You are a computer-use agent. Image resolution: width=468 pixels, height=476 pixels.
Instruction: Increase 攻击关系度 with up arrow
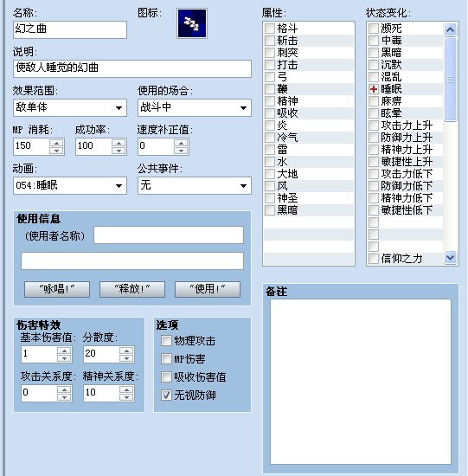(x=64, y=389)
